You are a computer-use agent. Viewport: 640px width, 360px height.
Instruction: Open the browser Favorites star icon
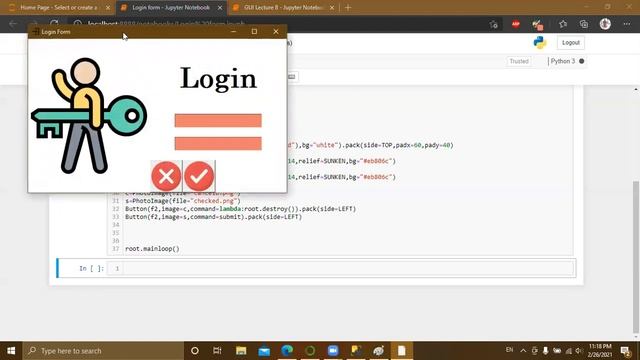(x=563, y=24)
